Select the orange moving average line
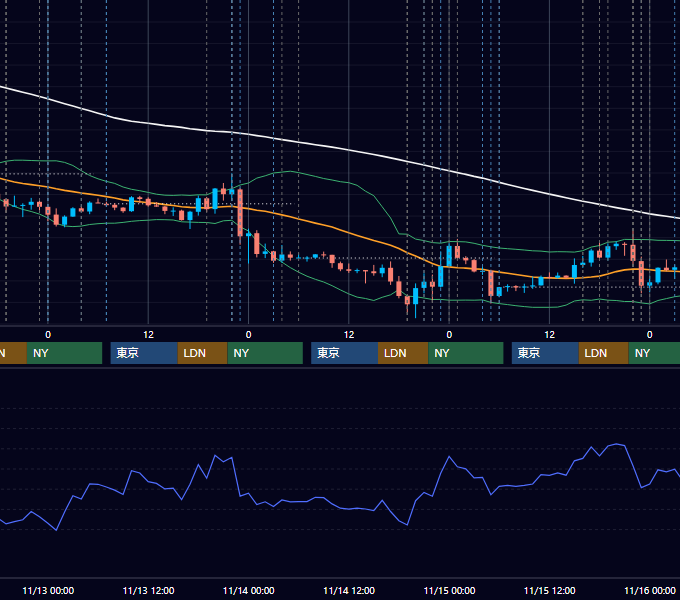 (349, 234)
